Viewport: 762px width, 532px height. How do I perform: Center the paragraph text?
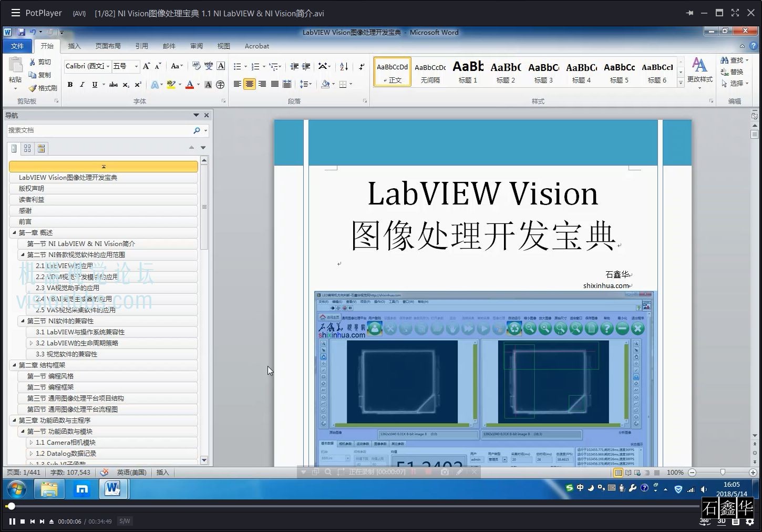click(x=250, y=84)
